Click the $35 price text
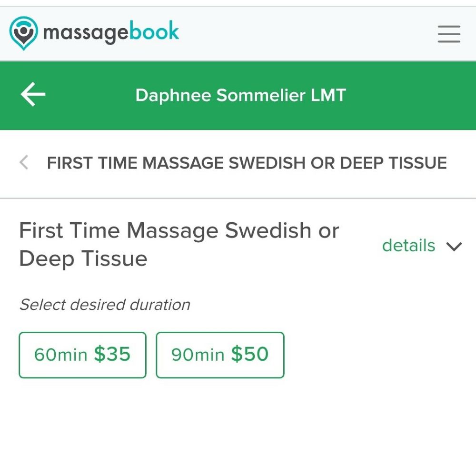Image resolution: width=476 pixels, height=476 pixels. point(112,354)
